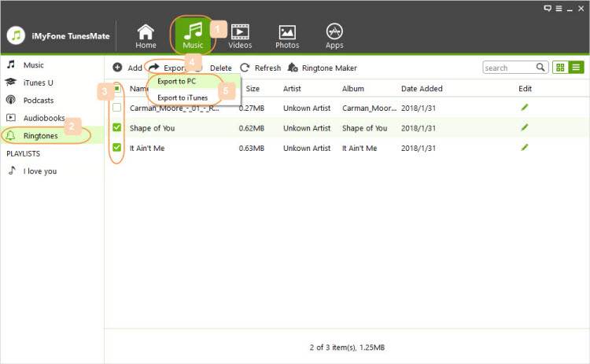Select the 'It Ain't Me' ringtone name
590x364 pixels.
(x=147, y=148)
